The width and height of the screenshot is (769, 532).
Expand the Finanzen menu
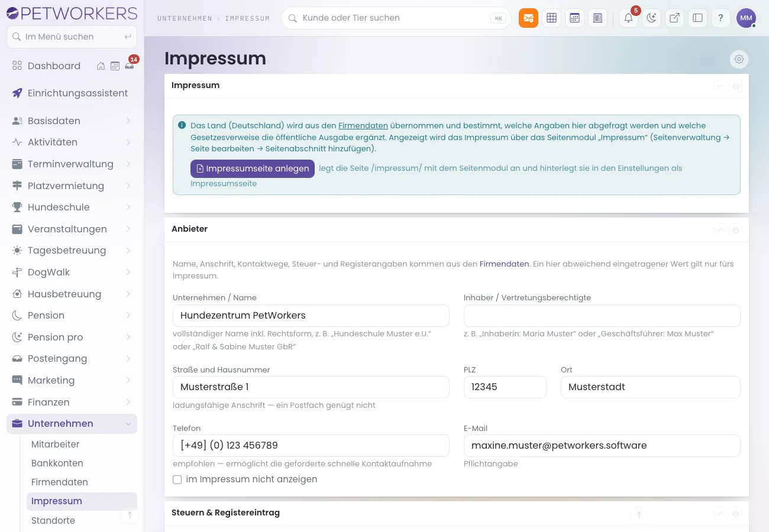tap(72, 402)
